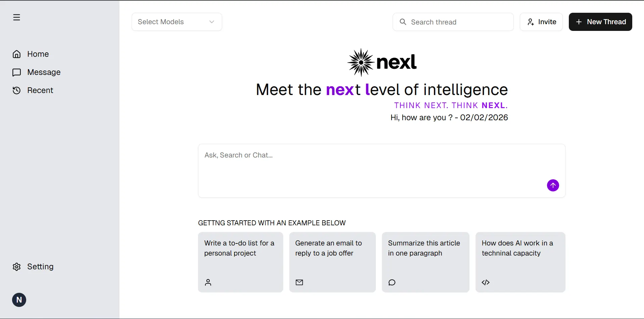Expand model list via chevron arrow
Image resolution: width=644 pixels, height=319 pixels.
[211, 21]
